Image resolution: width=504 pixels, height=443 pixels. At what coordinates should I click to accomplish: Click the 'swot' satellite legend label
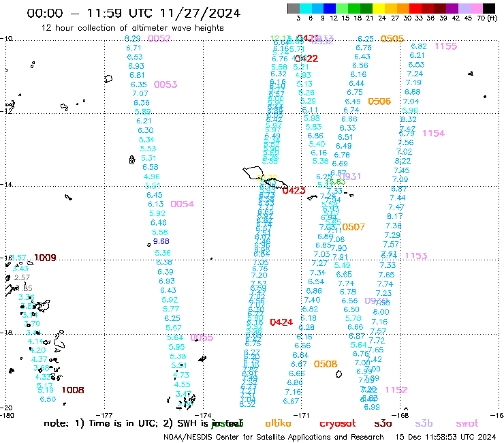pos(467,424)
